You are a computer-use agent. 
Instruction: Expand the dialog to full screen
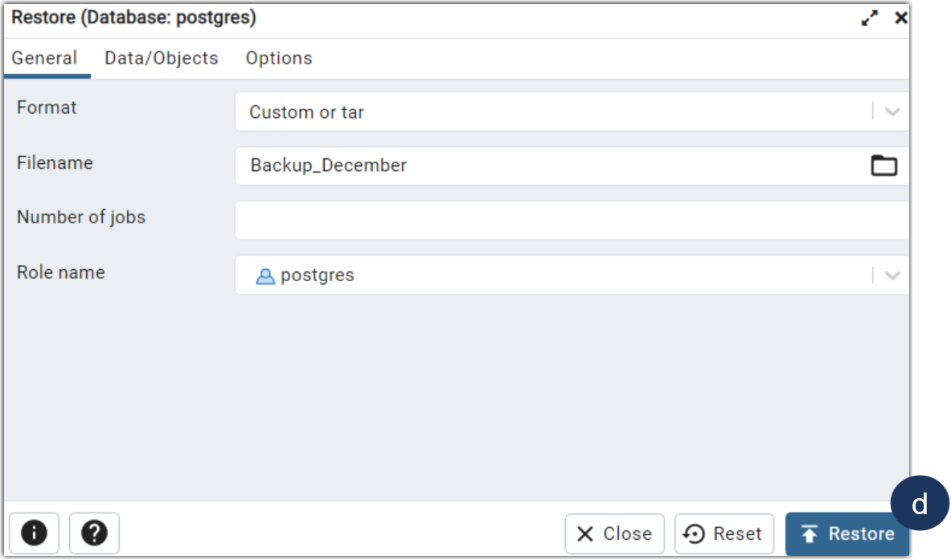[x=870, y=17]
